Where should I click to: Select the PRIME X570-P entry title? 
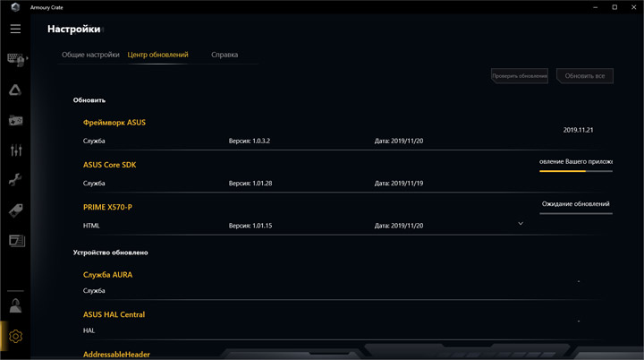pos(107,208)
